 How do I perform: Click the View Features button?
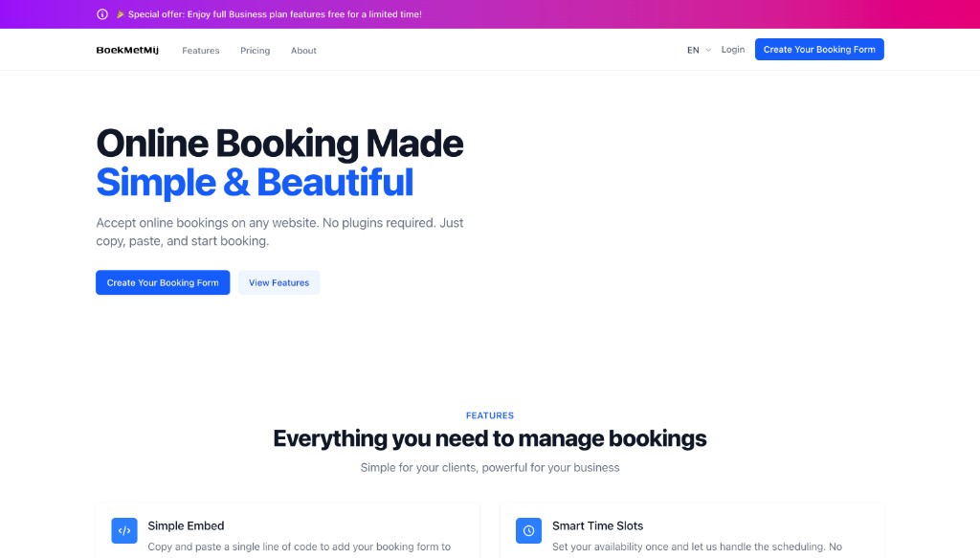(278, 282)
